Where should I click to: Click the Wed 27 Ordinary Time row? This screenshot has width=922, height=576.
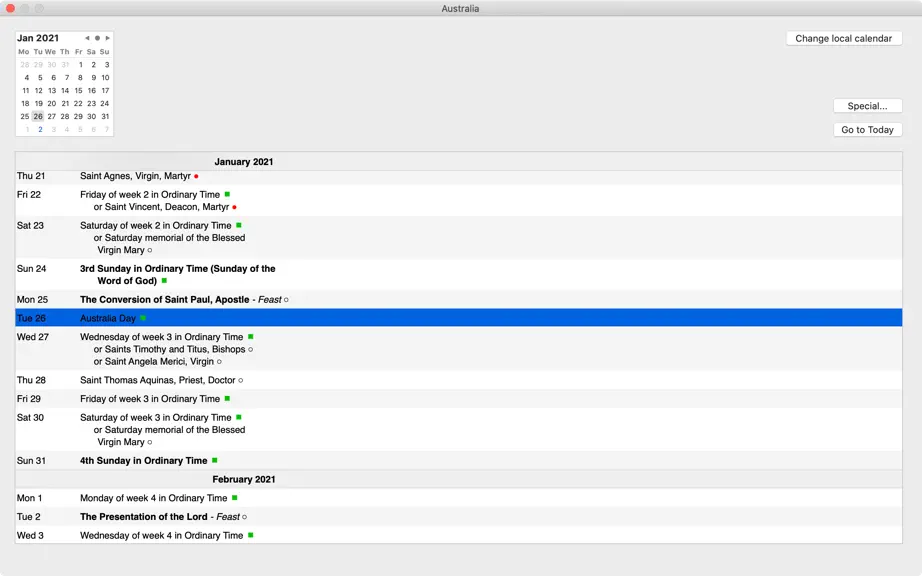[459, 349]
